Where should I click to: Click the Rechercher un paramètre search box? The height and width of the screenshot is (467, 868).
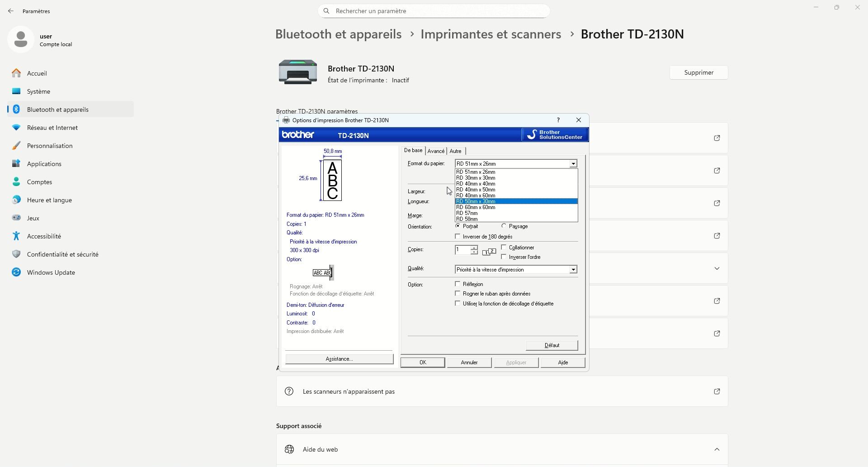pyautogui.click(x=434, y=11)
